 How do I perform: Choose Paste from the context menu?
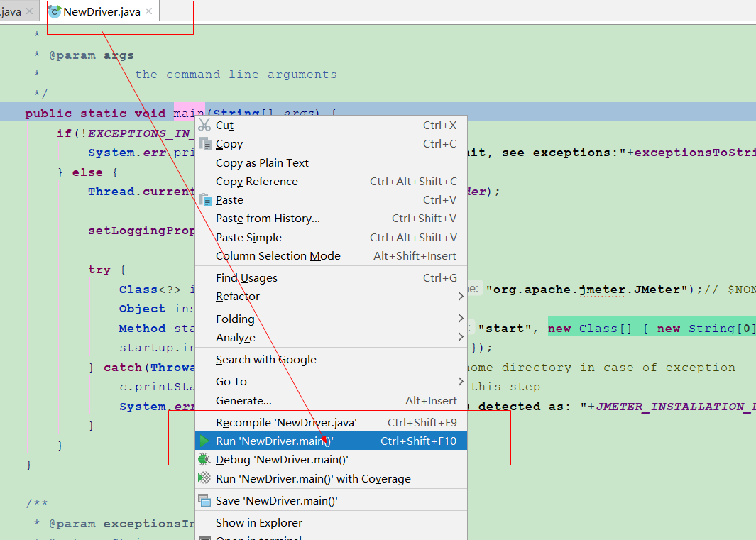coord(331,199)
